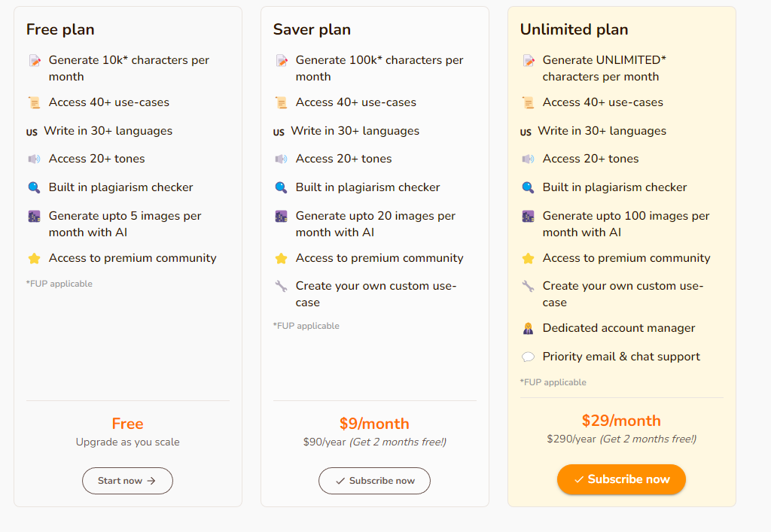Click the account manager person icon
The height and width of the screenshot is (532, 771).
pos(528,328)
